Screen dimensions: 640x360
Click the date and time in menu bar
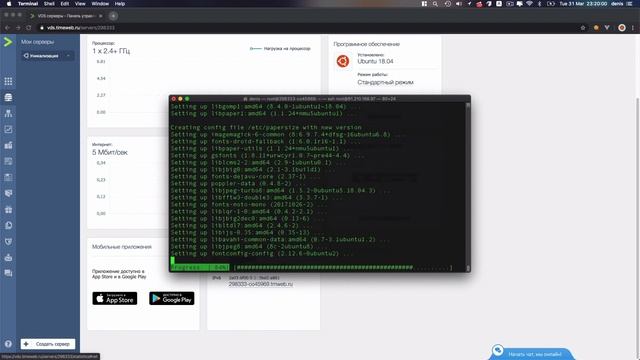583,4
